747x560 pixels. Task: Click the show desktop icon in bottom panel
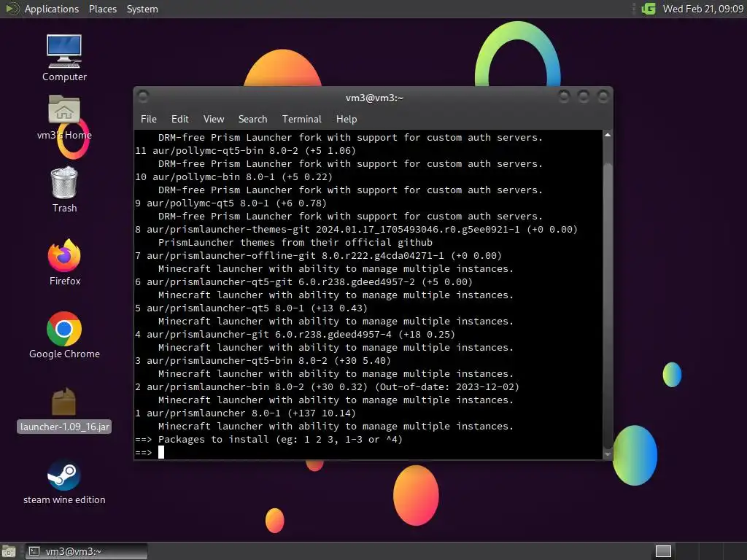[x=9, y=551]
